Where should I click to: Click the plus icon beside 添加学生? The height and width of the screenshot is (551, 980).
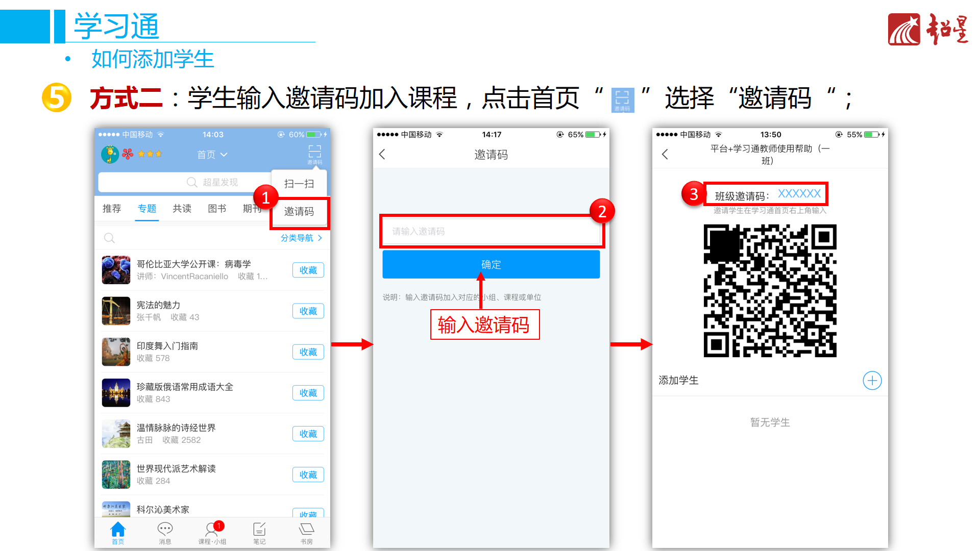coord(872,381)
